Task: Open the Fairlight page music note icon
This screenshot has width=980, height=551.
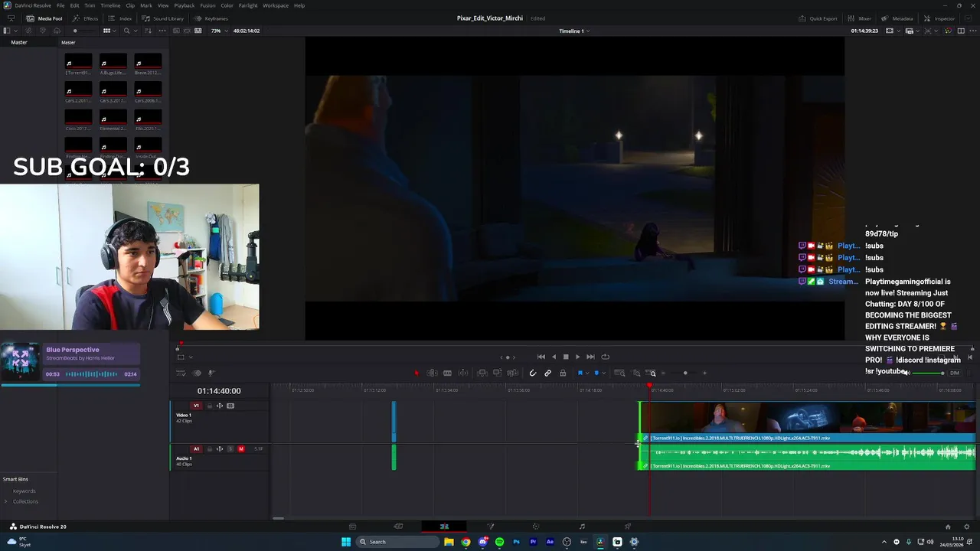Action: point(582,527)
